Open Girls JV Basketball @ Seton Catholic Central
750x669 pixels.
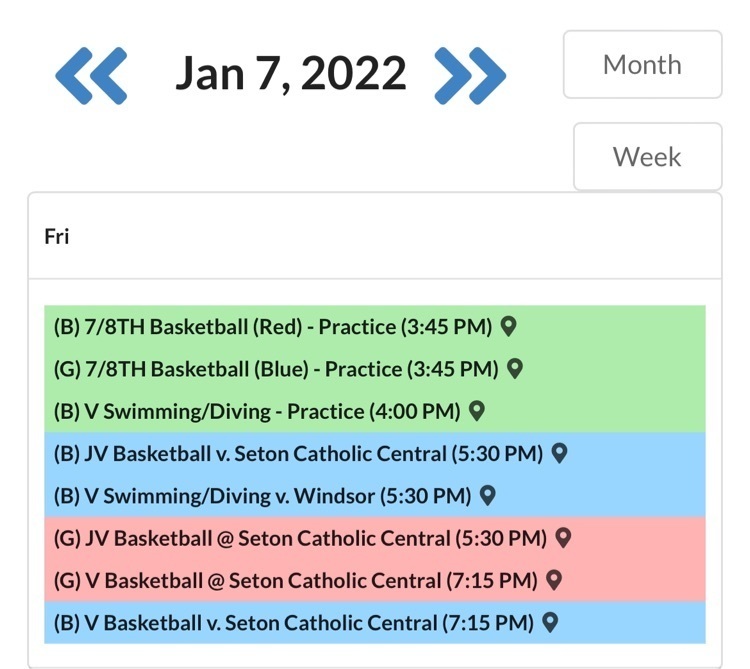coord(299,539)
